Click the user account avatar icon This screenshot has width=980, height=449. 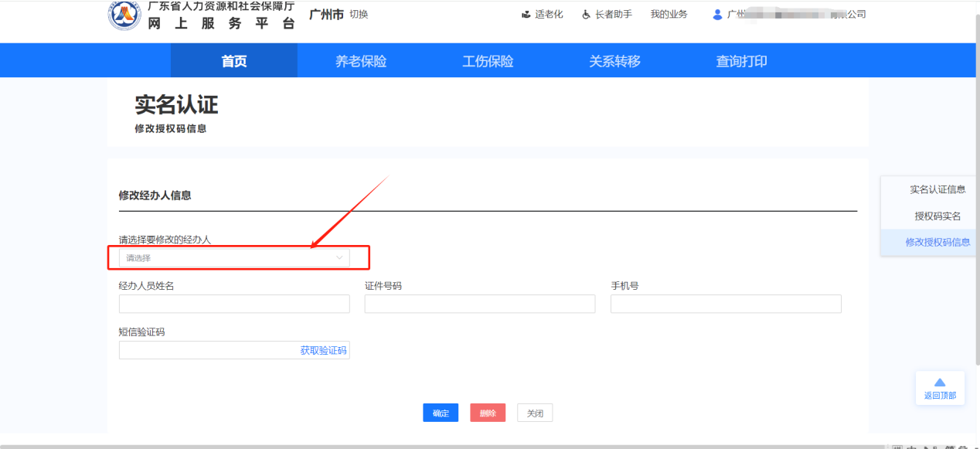[x=717, y=15]
